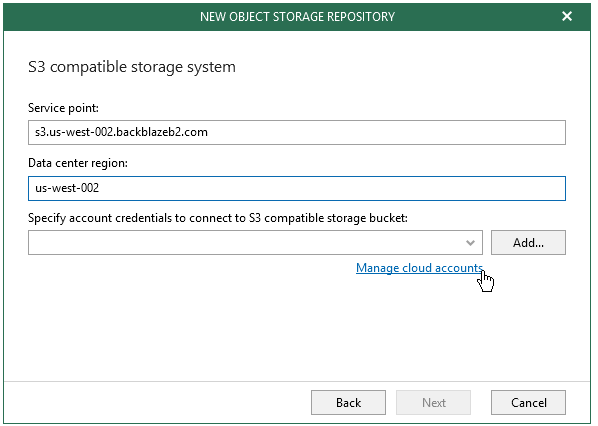
Task: Click the grayed-out Next button
Action: (434, 402)
